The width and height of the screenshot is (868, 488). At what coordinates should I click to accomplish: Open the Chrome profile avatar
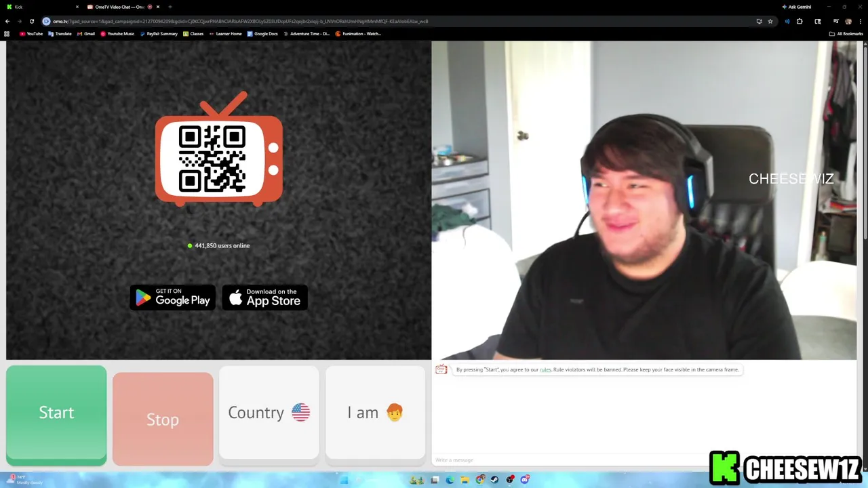point(848,21)
